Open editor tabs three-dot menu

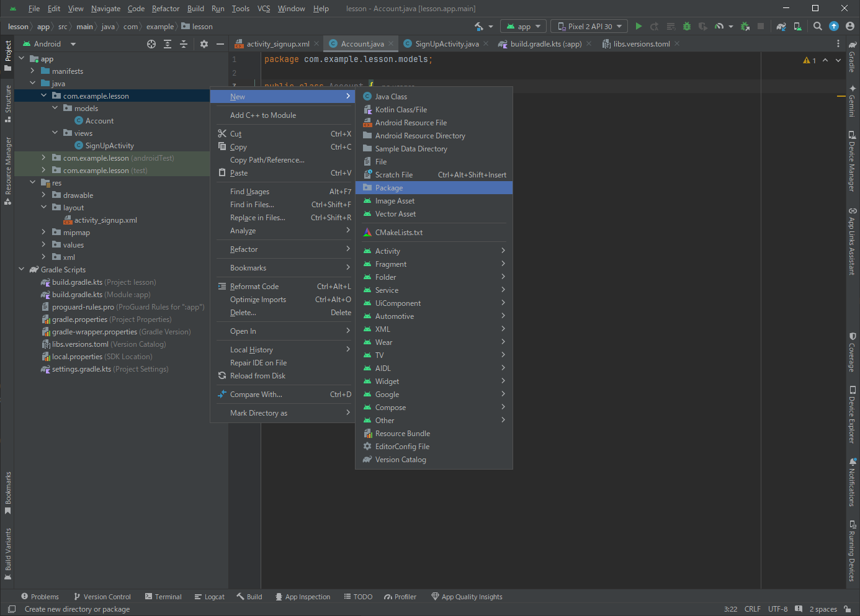[x=838, y=43]
